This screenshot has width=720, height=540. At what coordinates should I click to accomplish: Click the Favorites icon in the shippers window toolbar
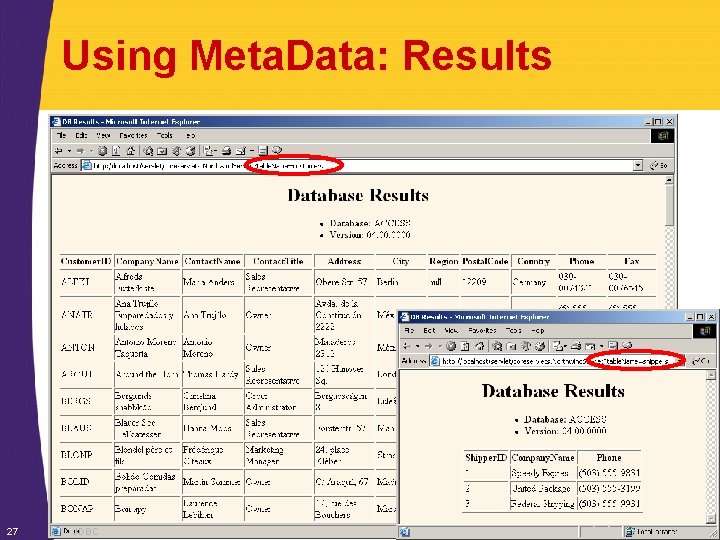click(511, 346)
